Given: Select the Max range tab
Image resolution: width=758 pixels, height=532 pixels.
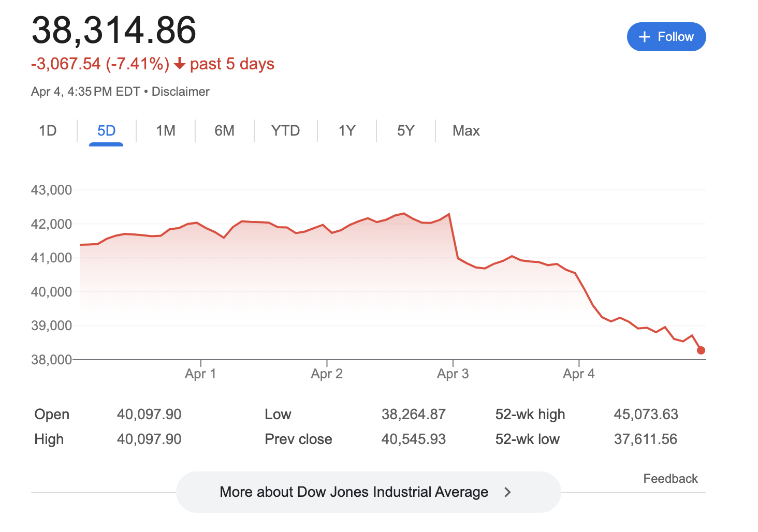Looking at the screenshot, I should [x=466, y=130].
